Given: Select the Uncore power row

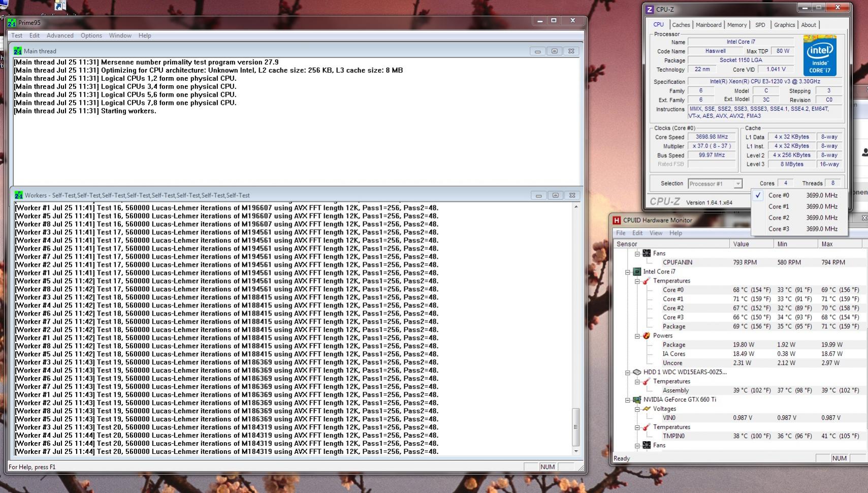Looking at the screenshot, I should point(740,363).
